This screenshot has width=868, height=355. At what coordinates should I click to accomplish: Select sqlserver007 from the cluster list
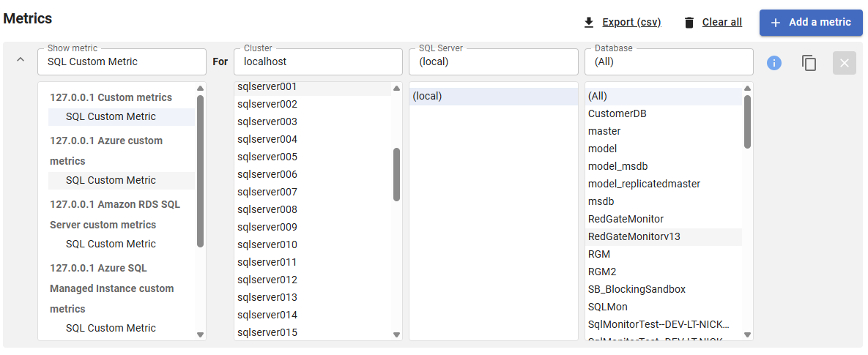[267, 192]
